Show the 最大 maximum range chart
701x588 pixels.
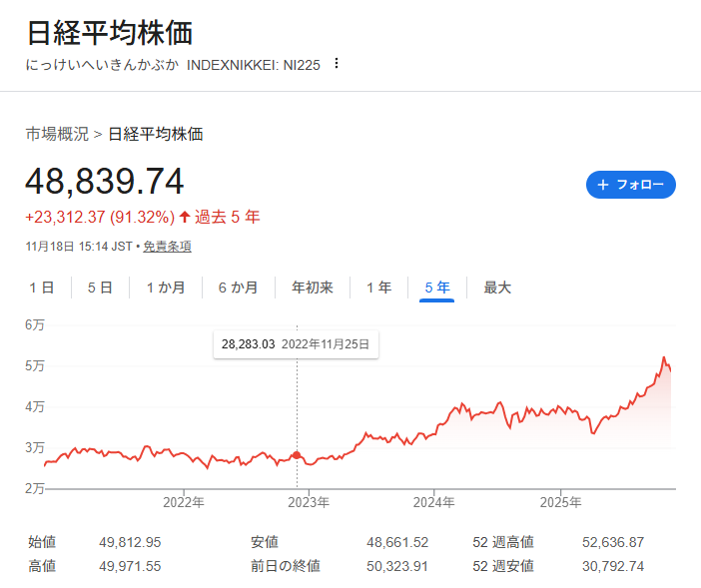click(x=497, y=288)
